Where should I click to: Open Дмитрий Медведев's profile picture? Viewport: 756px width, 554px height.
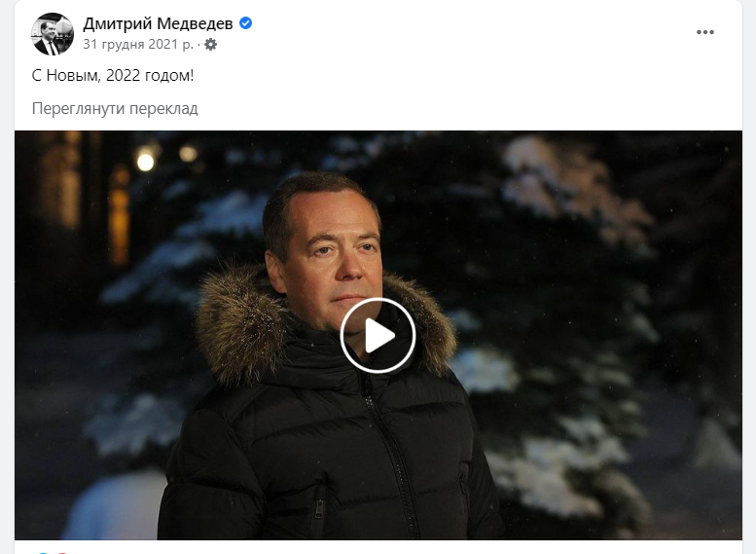53,34
